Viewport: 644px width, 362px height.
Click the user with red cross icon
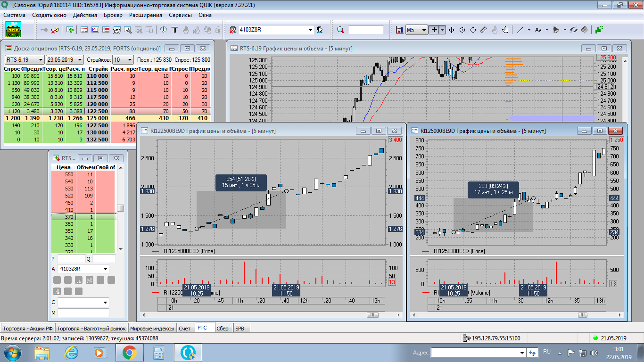pos(233,30)
